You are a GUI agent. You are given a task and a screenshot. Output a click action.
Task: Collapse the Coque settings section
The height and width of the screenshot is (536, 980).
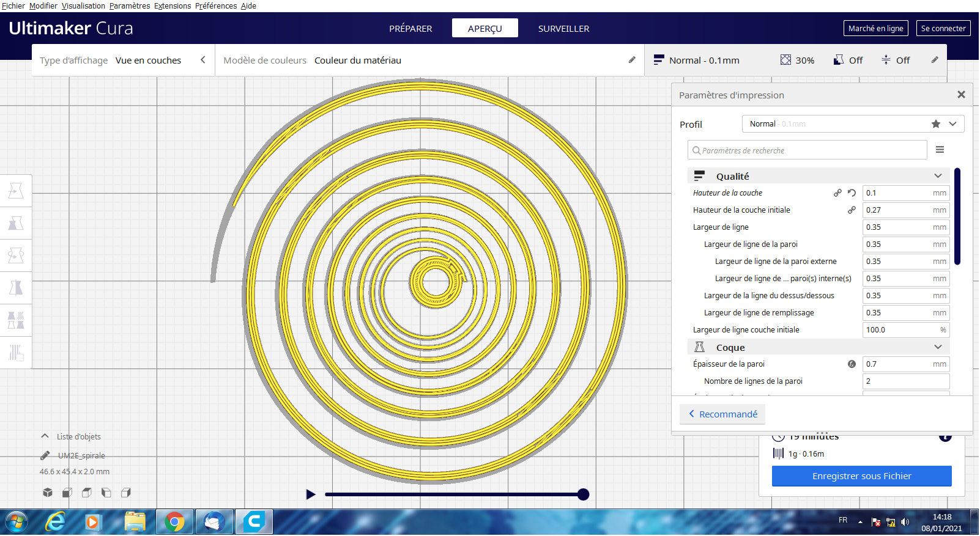tap(937, 347)
